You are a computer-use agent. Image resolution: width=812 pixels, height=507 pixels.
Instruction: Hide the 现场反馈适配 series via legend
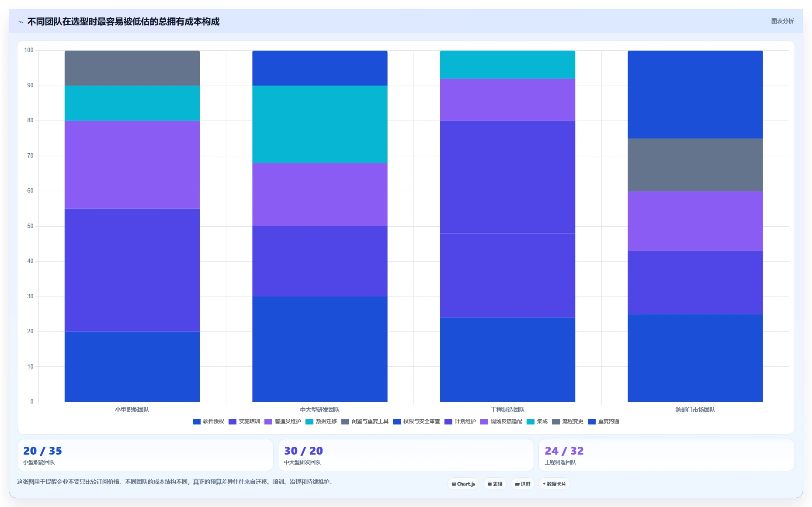[501, 421]
